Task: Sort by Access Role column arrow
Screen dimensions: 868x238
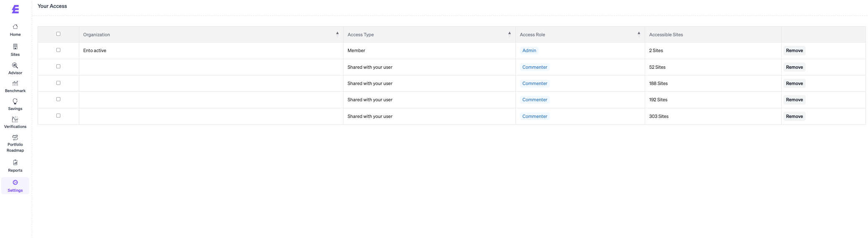Action: click(638, 34)
